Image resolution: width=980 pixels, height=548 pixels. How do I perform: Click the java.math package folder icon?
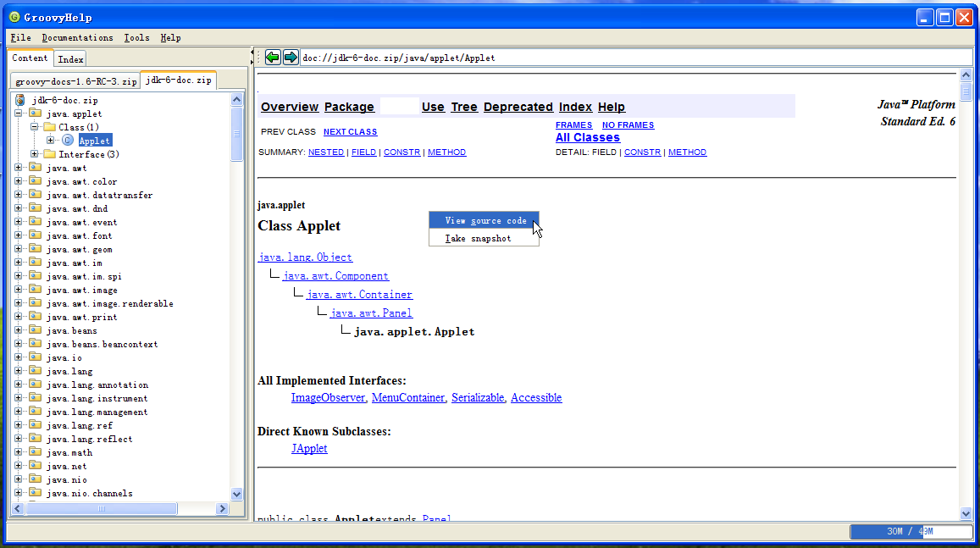(35, 452)
